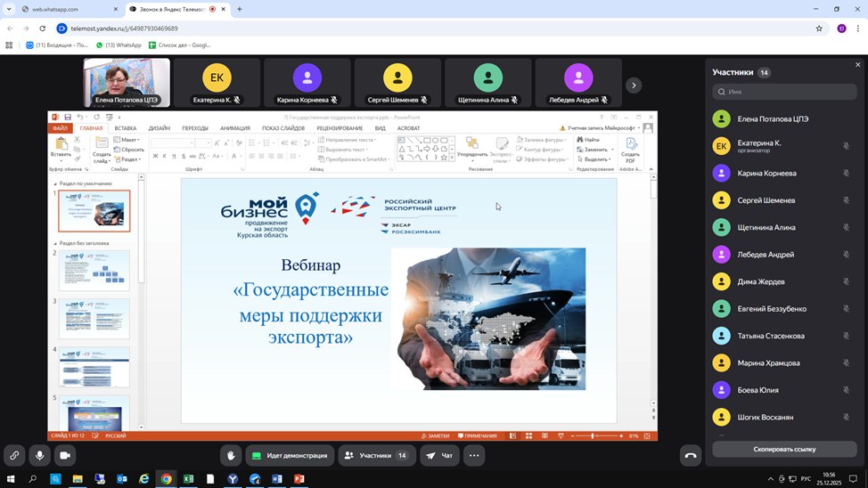Click the Экспресс-стили icon
The image size is (868, 488).
click(502, 143)
